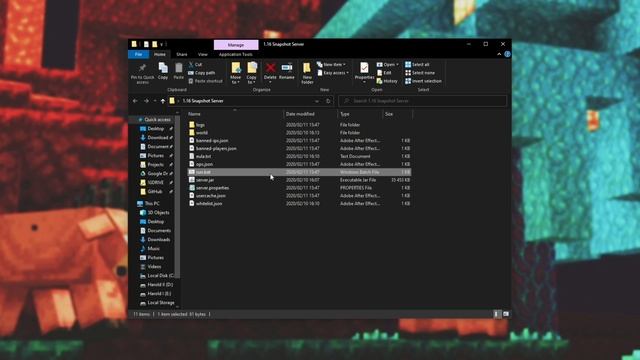Screen dimensions: 640x360
Task: Switch to the Home tab
Action: tap(160, 54)
